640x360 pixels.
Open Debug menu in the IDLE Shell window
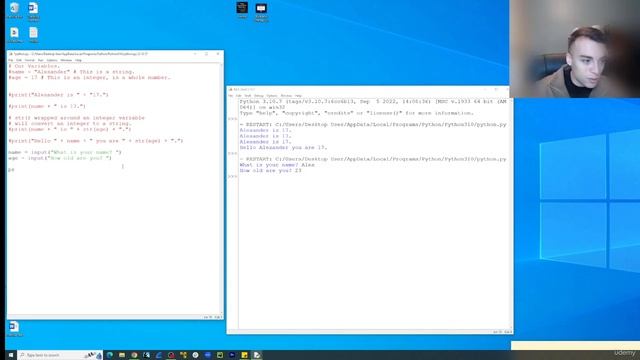259,96
